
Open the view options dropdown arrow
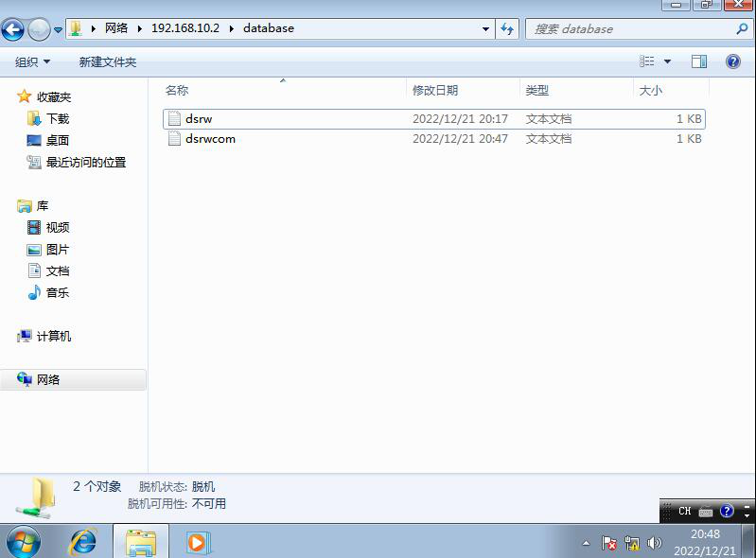pyautogui.click(x=667, y=61)
